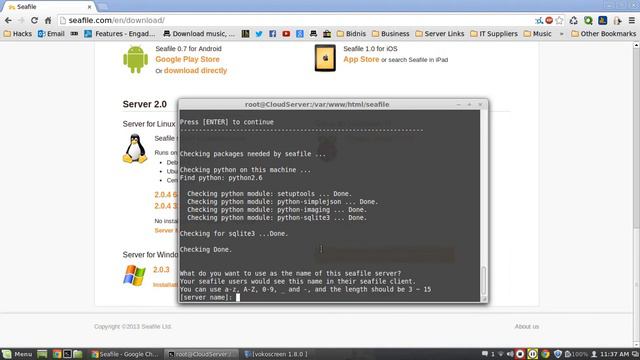The image size is (640, 360).
Task: Close the Seafile browser tab
Action: (x=89, y=7)
